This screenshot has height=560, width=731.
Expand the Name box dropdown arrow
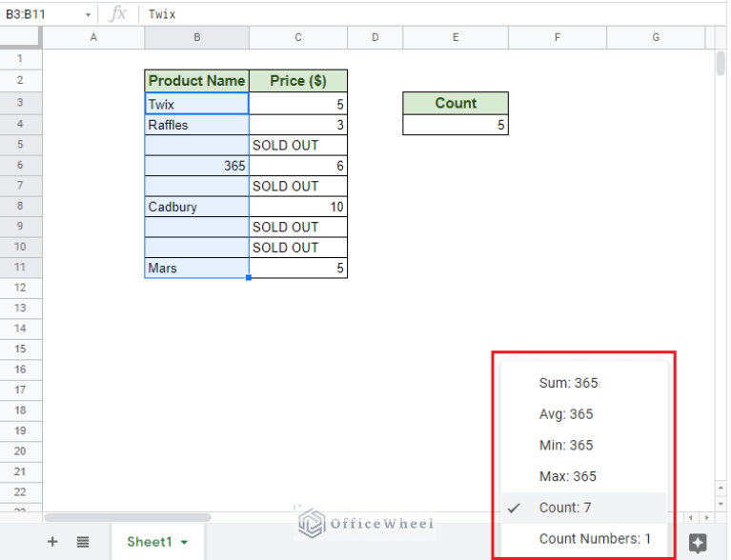88,15
